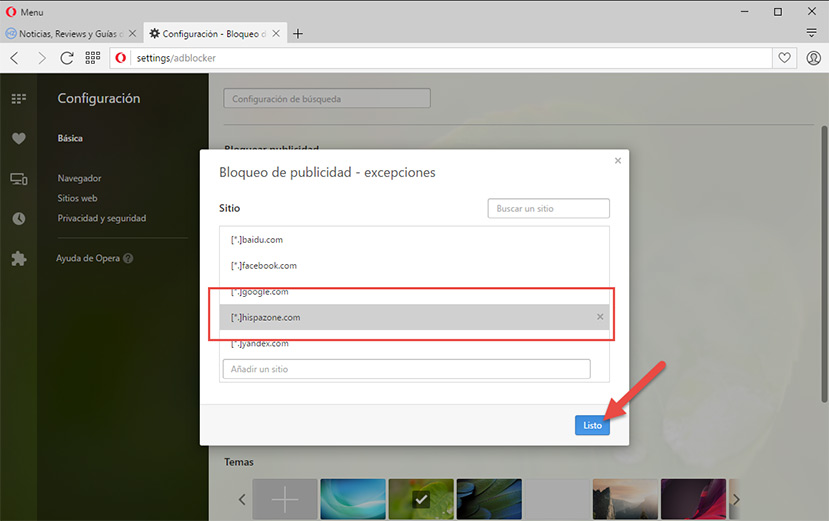Remove hispazone.com exception with X
Screen dimensions: 829x521
[600, 317]
